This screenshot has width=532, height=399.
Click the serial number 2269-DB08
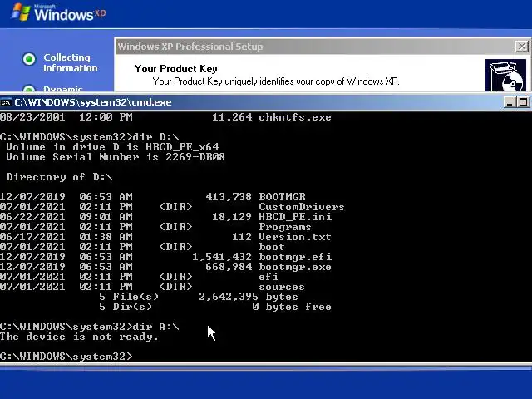coord(195,157)
